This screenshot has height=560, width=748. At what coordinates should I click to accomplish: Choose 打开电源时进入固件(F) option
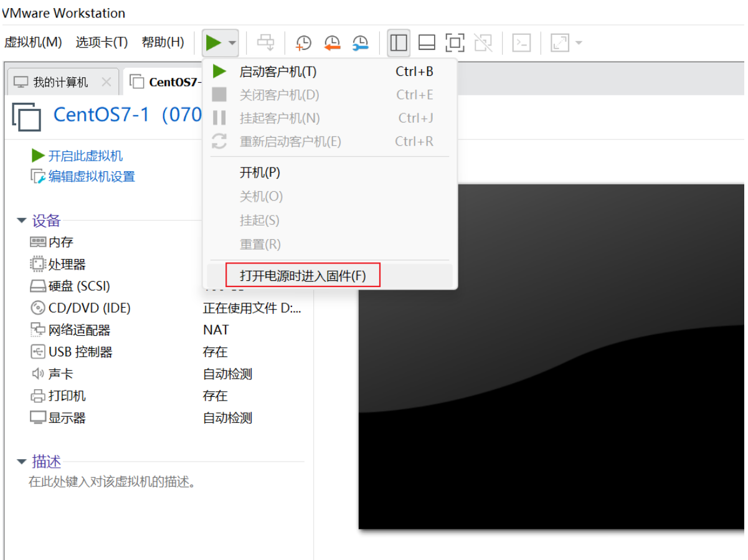coord(330,276)
